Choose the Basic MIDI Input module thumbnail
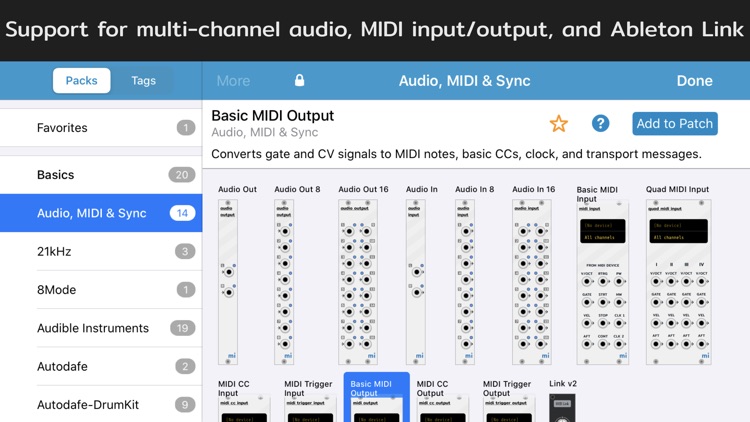Viewport: 750px width, 422px height. click(x=603, y=282)
